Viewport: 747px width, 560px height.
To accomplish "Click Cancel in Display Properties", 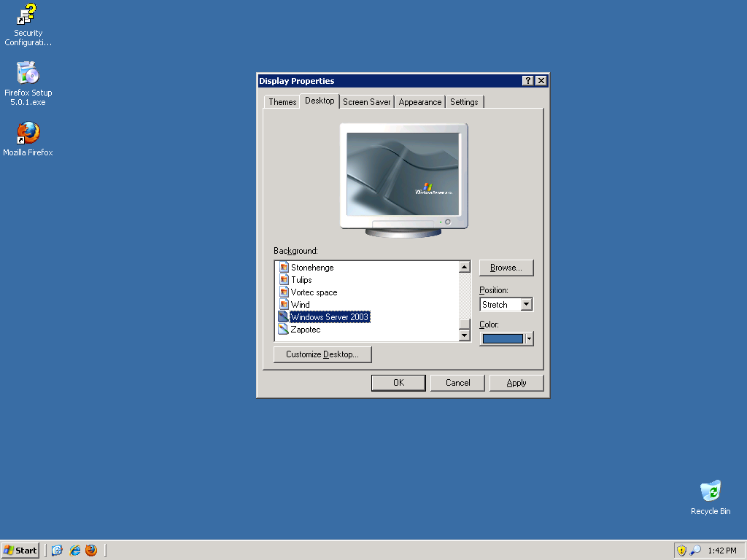I will click(x=457, y=383).
